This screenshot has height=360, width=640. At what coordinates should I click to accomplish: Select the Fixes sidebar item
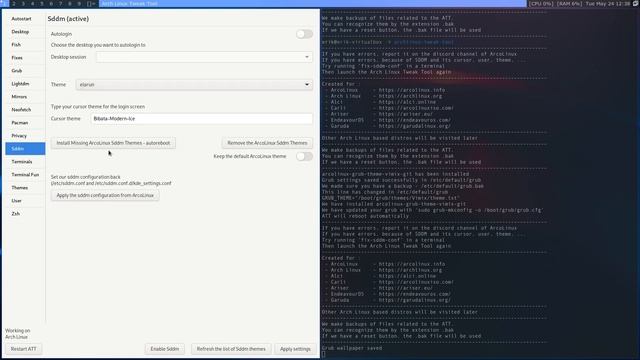coord(25,58)
